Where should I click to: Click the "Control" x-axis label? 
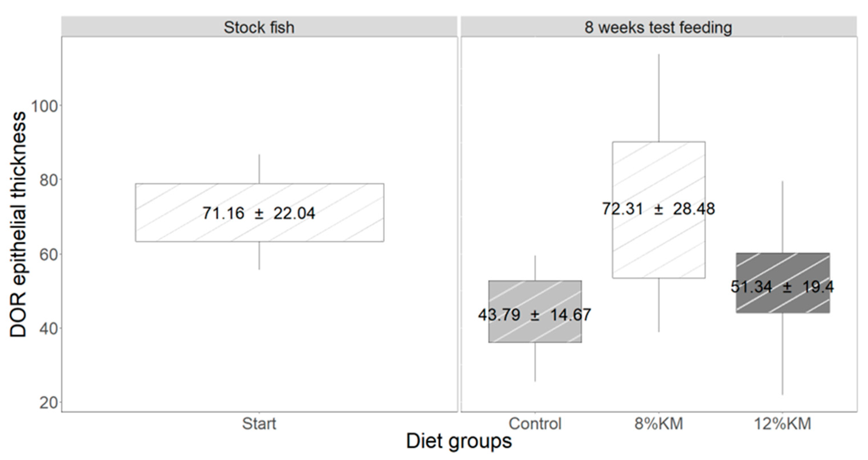pos(535,424)
